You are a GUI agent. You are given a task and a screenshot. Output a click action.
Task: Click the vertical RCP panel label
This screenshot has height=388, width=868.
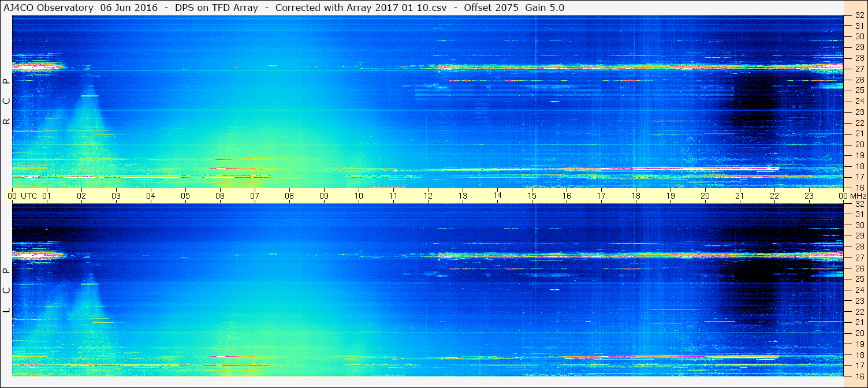click(6, 102)
